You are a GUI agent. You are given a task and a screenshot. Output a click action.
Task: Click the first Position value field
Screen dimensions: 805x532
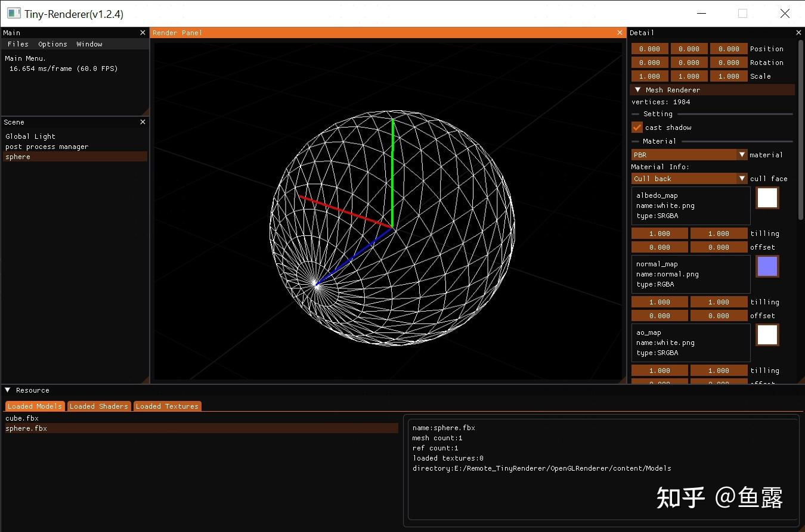tap(649, 49)
